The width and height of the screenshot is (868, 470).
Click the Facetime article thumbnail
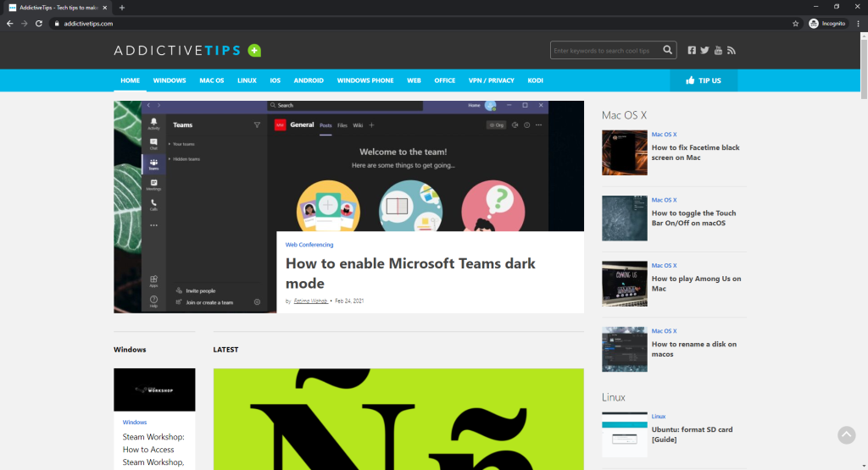(625, 152)
